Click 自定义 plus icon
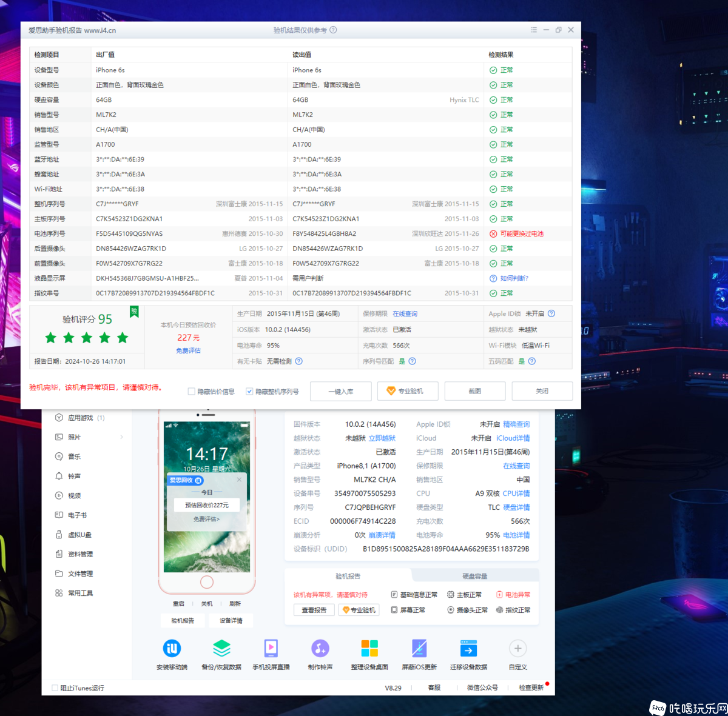The width and height of the screenshot is (728, 716). pyautogui.click(x=517, y=649)
